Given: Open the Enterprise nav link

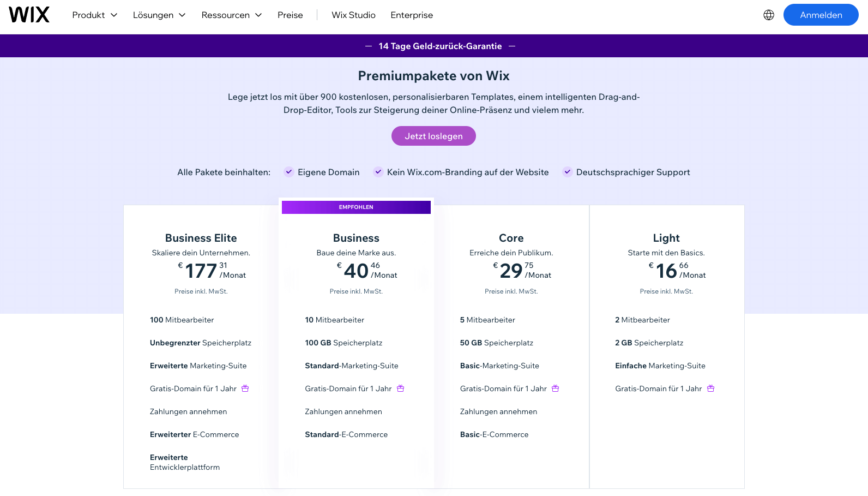Looking at the screenshot, I should [412, 15].
